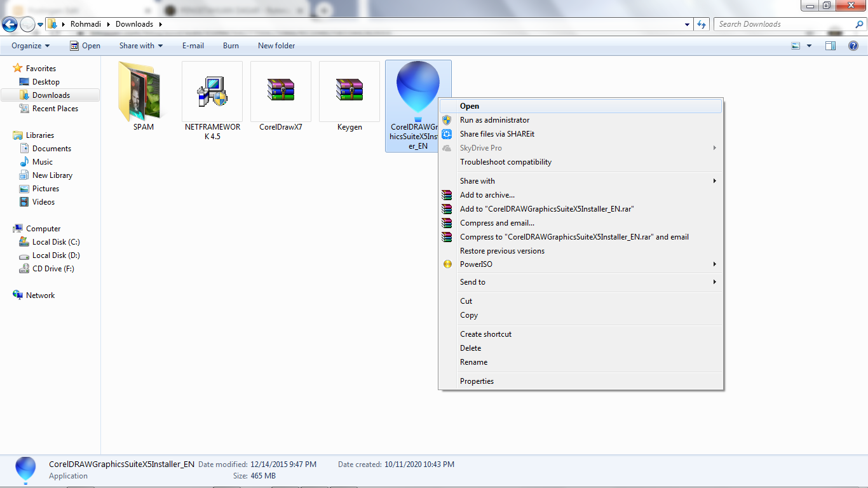Click the Size 465 MB value
Image resolution: width=868 pixels, height=488 pixels.
click(x=263, y=476)
